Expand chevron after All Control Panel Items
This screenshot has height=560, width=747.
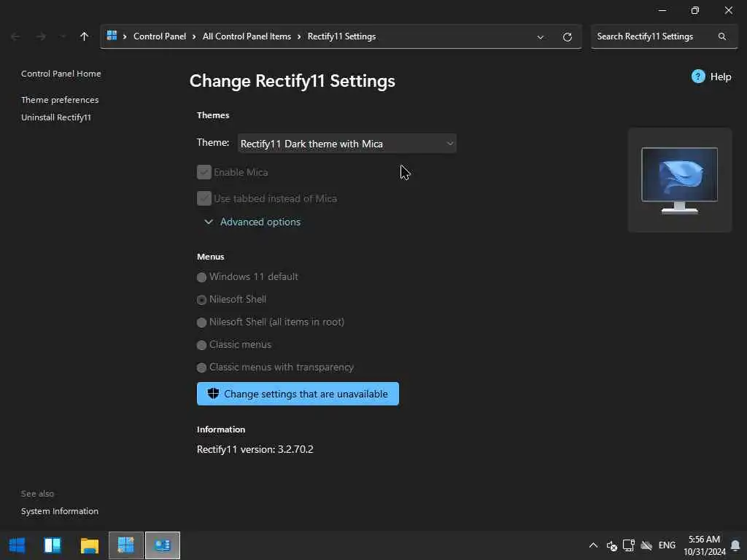299,36
